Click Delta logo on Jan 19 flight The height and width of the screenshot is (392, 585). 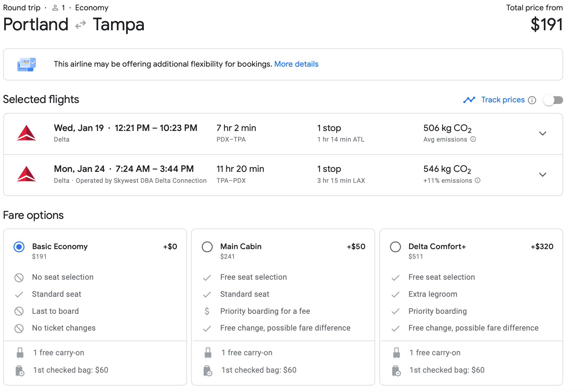[x=26, y=133]
